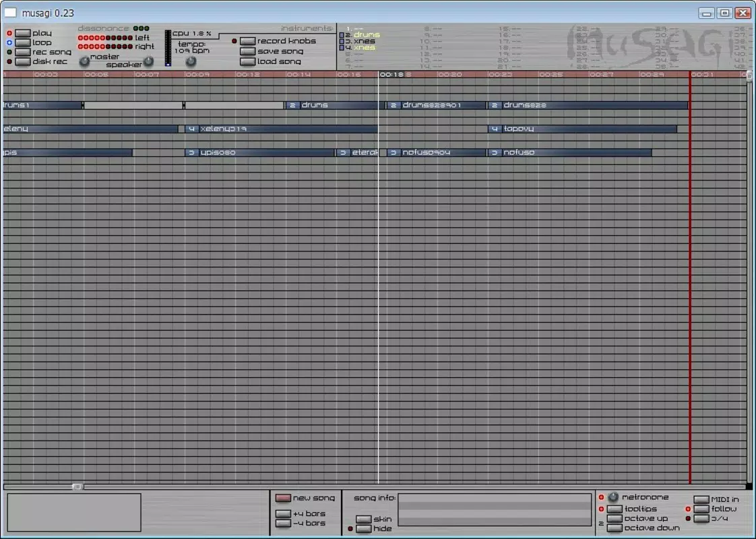The image size is (756, 539).
Task: Click the box icon beside 2. drums
Action: [342, 35]
